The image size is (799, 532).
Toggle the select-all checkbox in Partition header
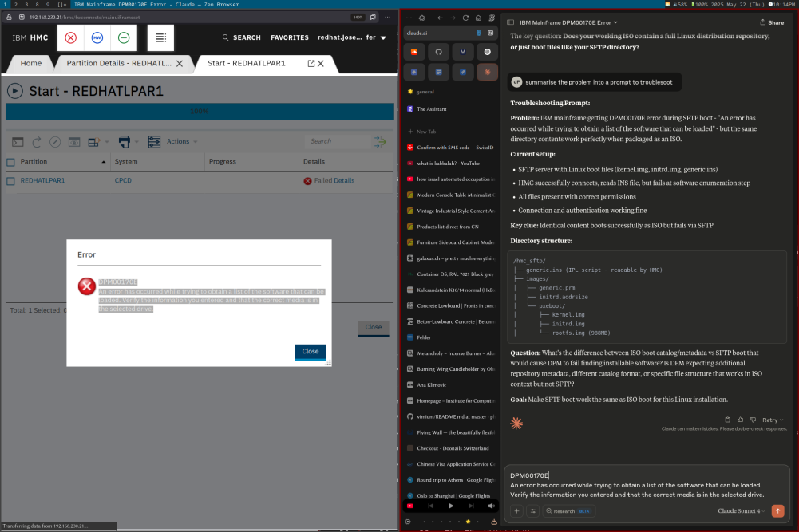(10, 162)
